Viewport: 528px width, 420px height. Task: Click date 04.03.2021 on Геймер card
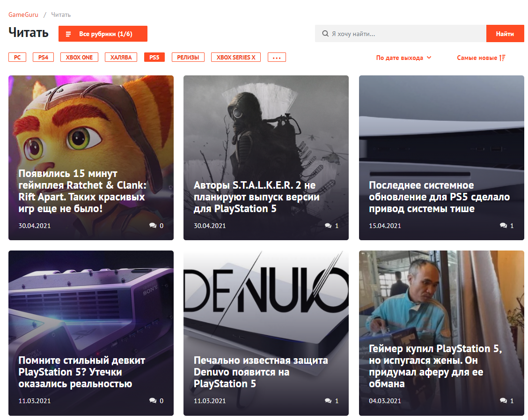385,401
